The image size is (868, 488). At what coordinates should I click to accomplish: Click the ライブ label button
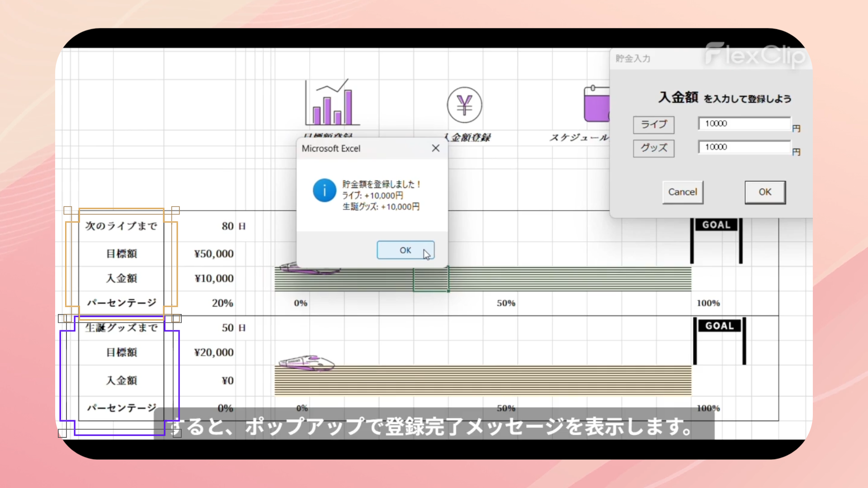coord(653,125)
